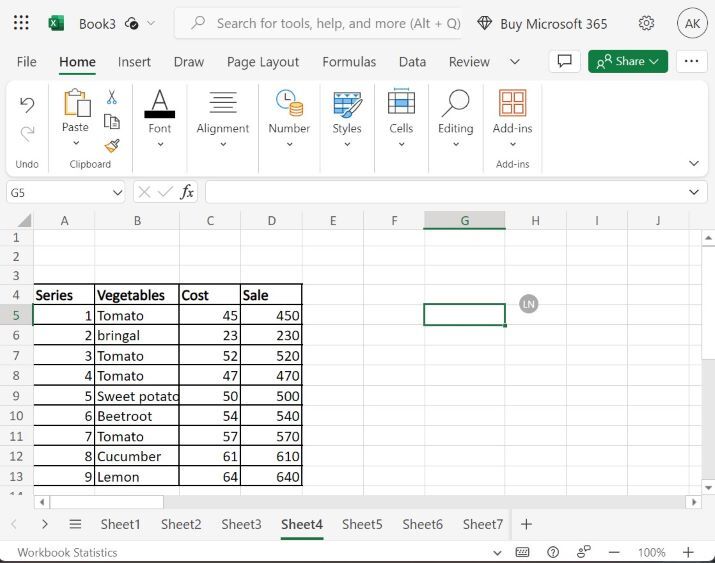Click the Excel logo icon
The width and height of the screenshot is (715, 563).
pyautogui.click(x=56, y=23)
